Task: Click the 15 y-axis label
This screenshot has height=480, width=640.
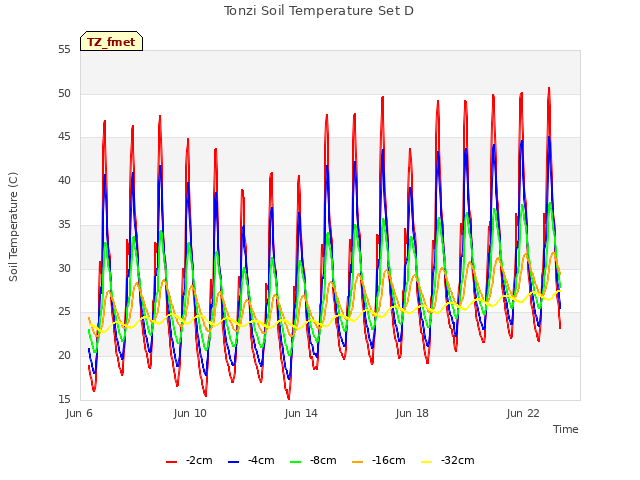Action: (x=64, y=399)
